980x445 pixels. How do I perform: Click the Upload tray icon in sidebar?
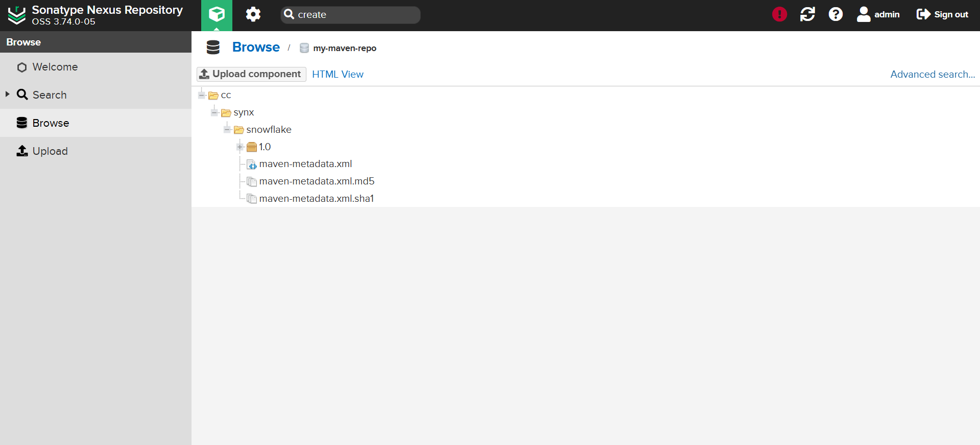point(22,151)
